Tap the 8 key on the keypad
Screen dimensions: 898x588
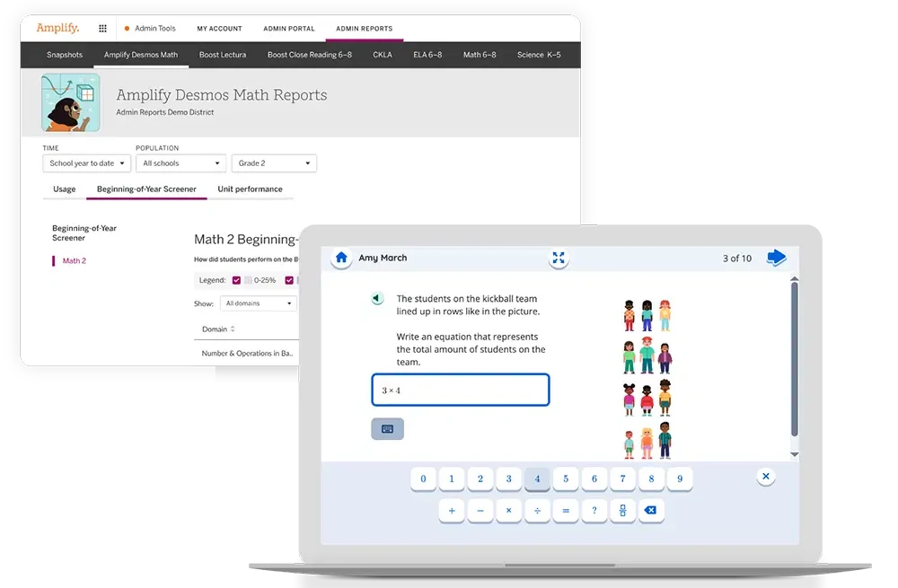(651, 478)
